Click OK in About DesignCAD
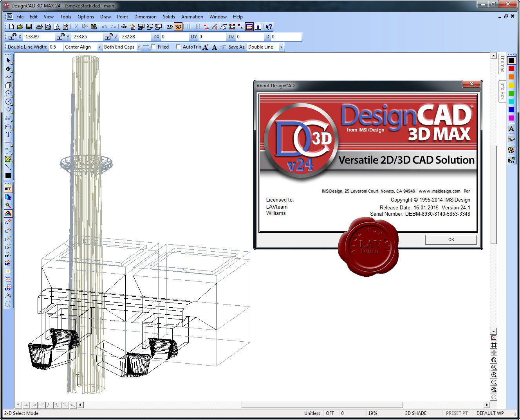This screenshot has width=520, height=420. click(451, 240)
